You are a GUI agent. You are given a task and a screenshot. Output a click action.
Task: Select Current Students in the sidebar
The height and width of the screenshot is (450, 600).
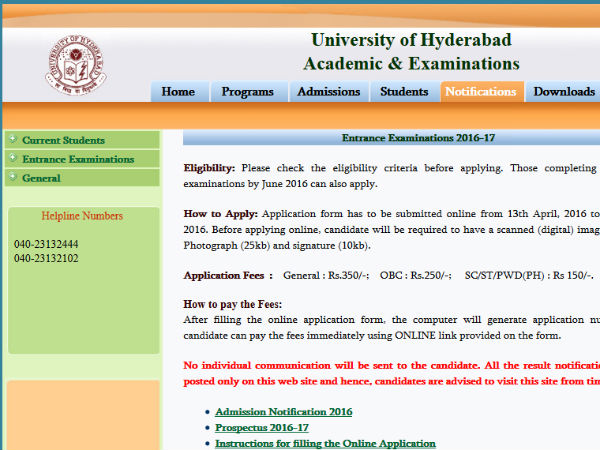[x=63, y=140]
